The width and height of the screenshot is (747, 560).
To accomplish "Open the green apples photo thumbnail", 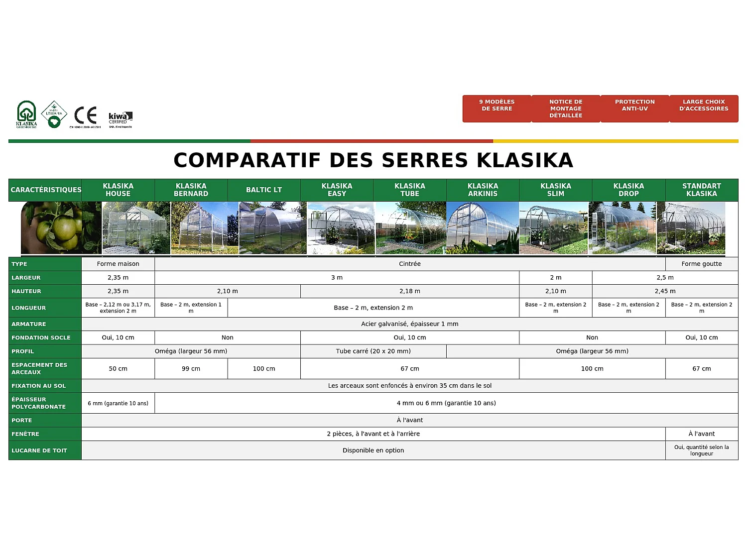I will (61, 228).
